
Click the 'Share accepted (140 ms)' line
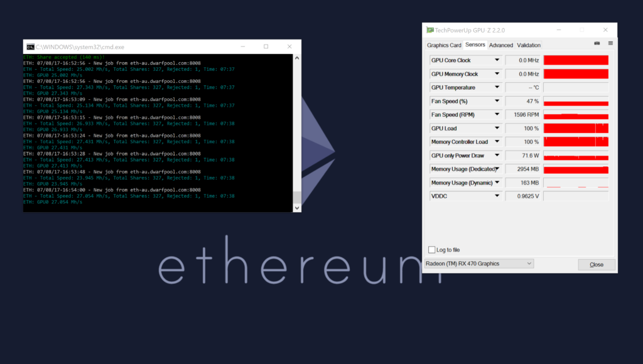point(64,57)
